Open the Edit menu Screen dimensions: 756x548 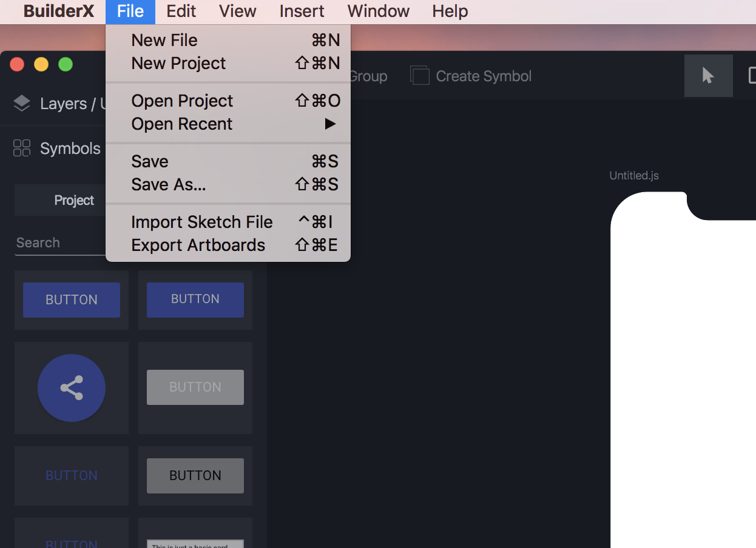tap(181, 11)
